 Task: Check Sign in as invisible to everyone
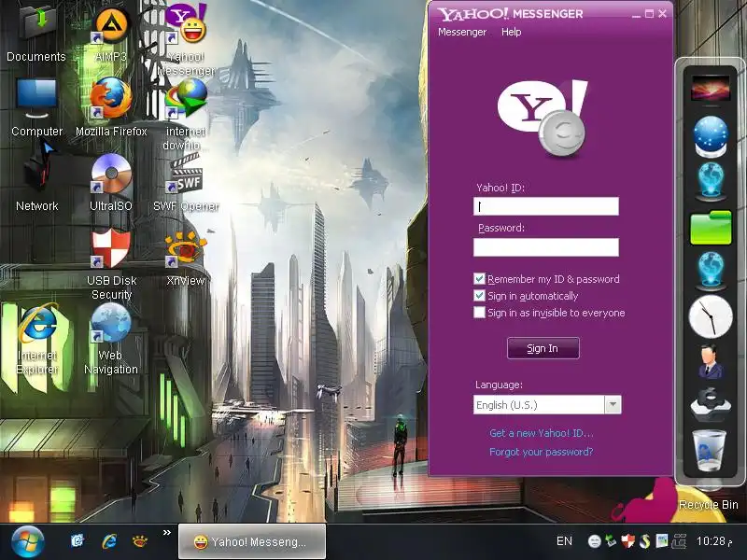pos(479,313)
